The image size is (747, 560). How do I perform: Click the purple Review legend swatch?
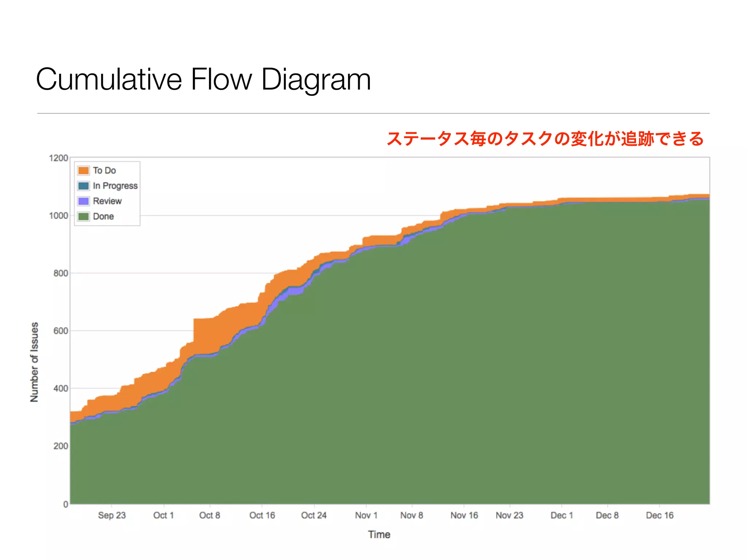point(84,201)
